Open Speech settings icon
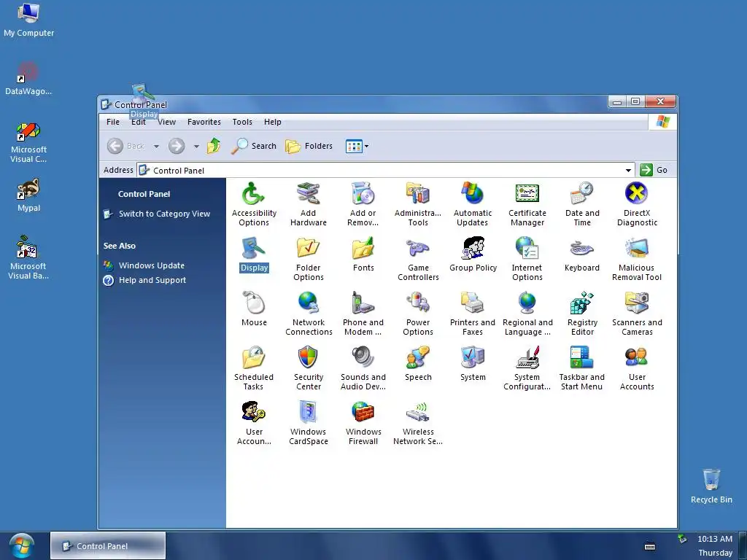Viewport: 747px width, 560px height. click(x=418, y=364)
